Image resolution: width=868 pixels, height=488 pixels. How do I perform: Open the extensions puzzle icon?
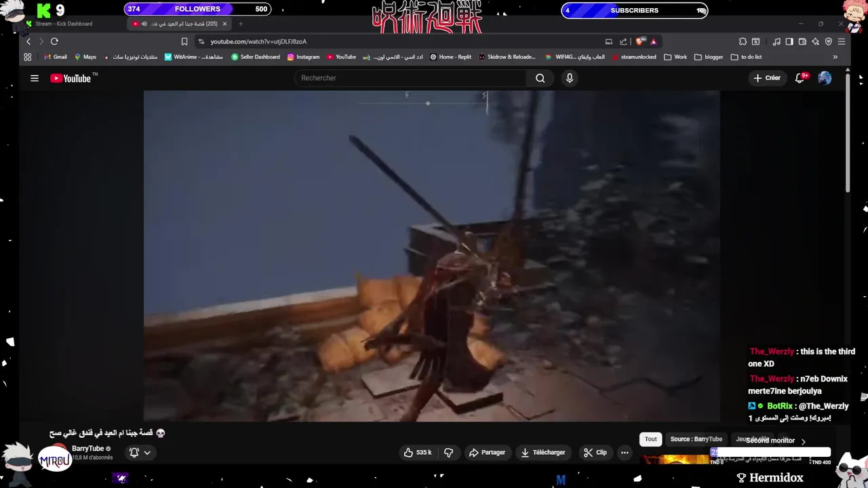point(743,41)
